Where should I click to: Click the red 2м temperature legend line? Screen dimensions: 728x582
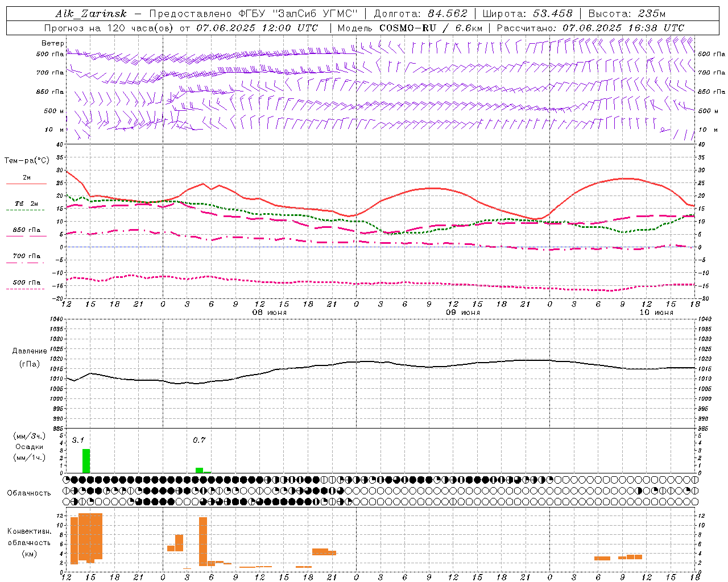26,184
